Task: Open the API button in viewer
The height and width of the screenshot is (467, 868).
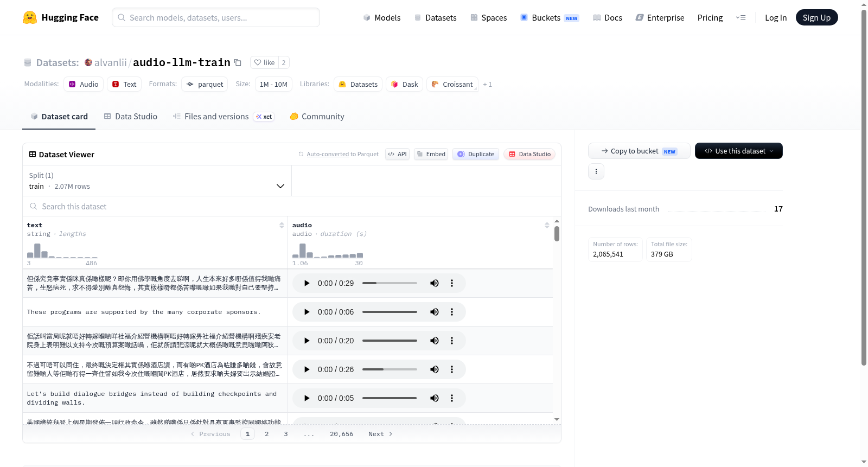Action: (x=397, y=154)
